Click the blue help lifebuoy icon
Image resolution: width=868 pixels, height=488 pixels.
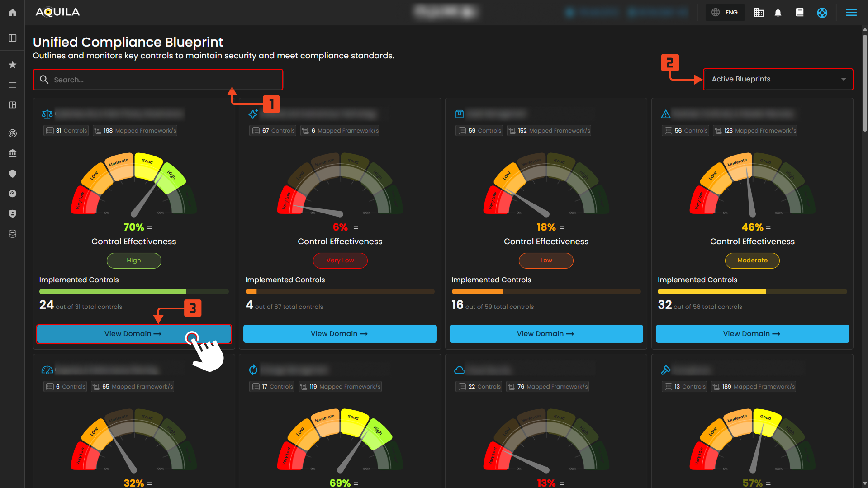[x=822, y=13]
